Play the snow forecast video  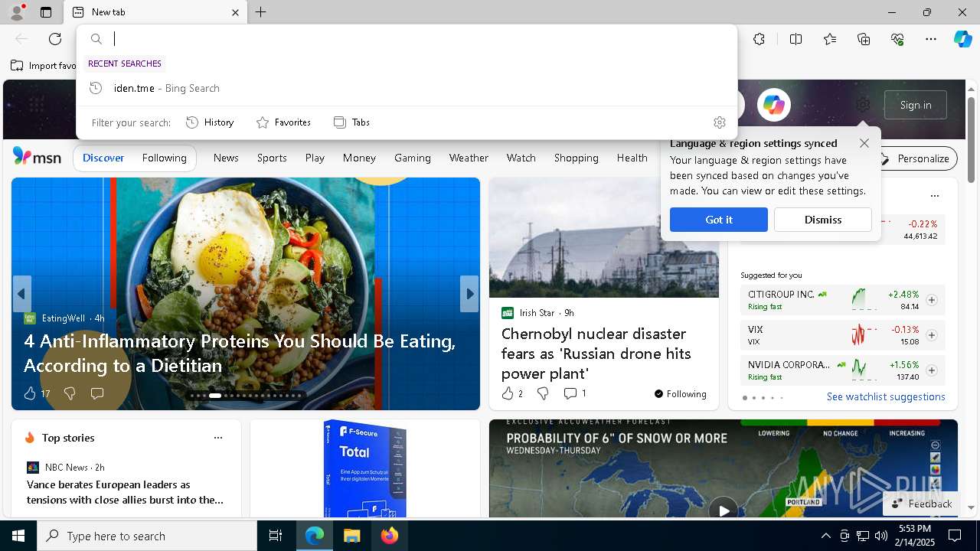tap(723, 509)
